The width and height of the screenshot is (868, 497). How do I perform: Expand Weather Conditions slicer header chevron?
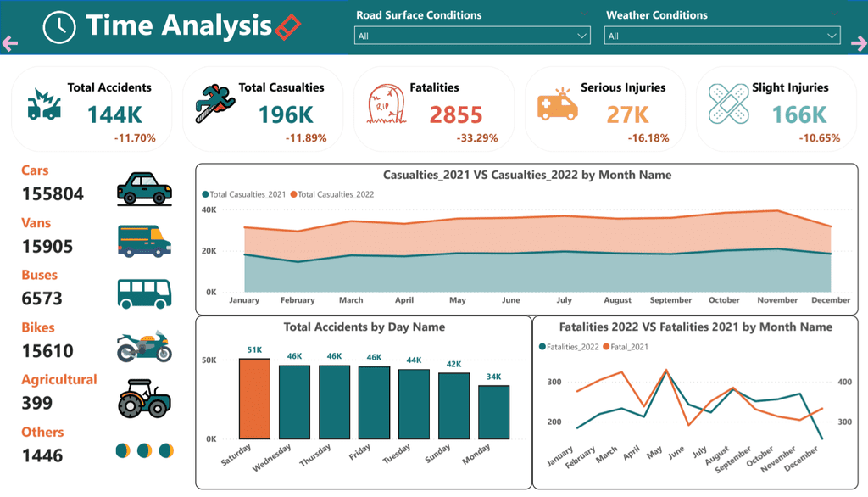pyautogui.click(x=835, y=14)
